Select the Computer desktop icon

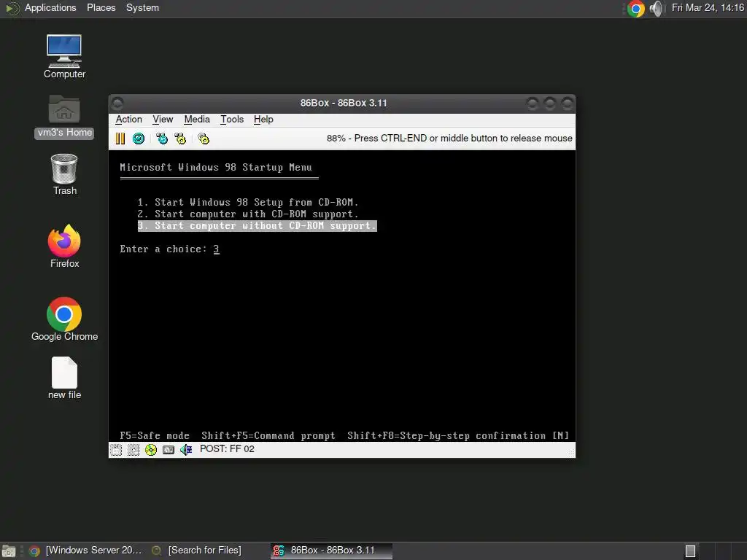point(64,56)
